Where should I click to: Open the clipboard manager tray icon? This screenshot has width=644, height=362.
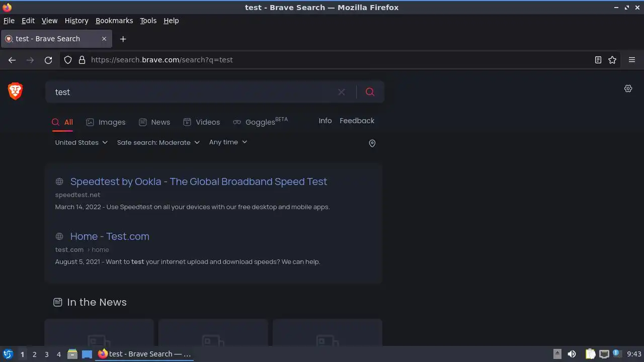point(590,354)
